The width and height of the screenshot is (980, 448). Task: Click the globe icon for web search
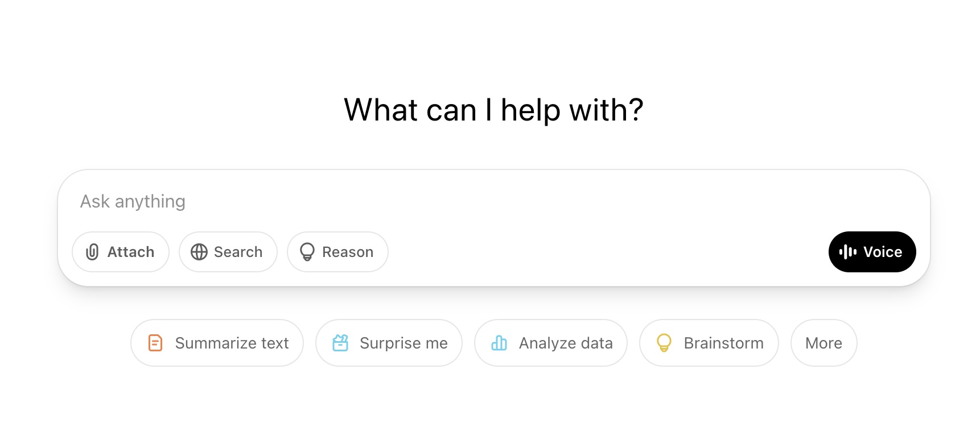pos(199,252)
